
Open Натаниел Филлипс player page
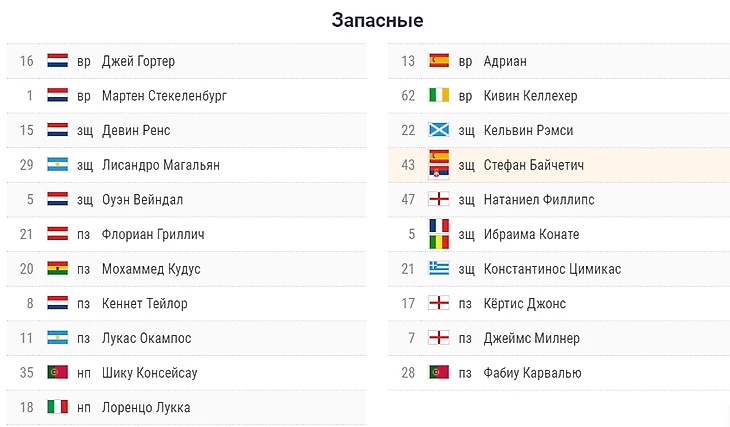pyautogui.click(x=538, y=200)
